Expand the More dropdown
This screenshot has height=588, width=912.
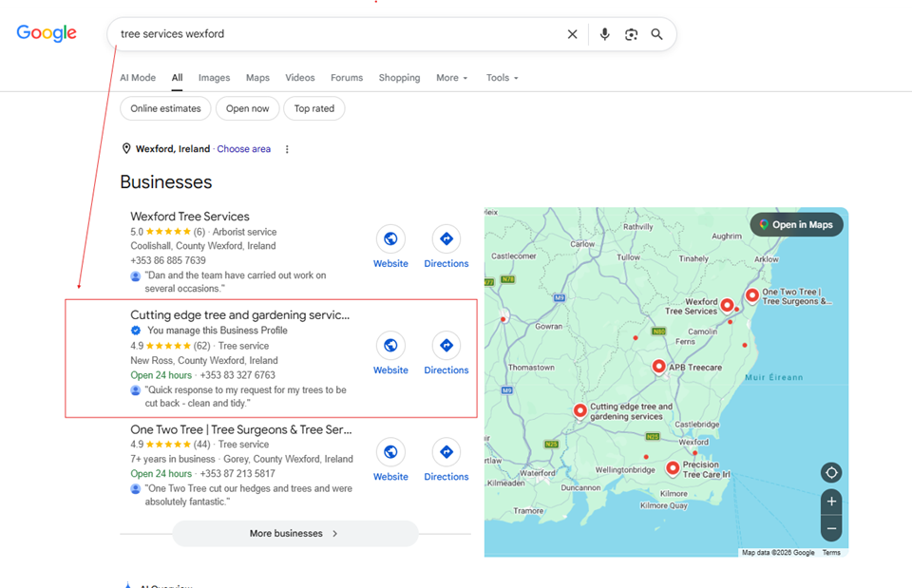(x=452, y=78)
